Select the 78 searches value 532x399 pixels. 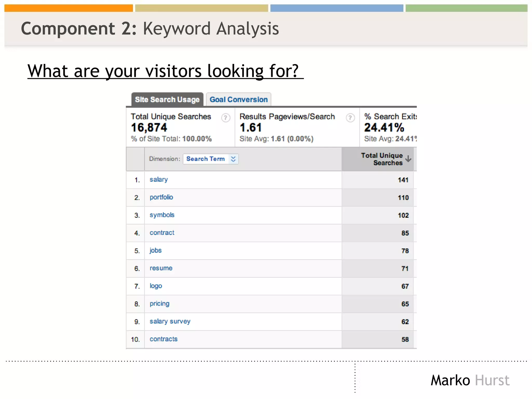tap(405, 251)
